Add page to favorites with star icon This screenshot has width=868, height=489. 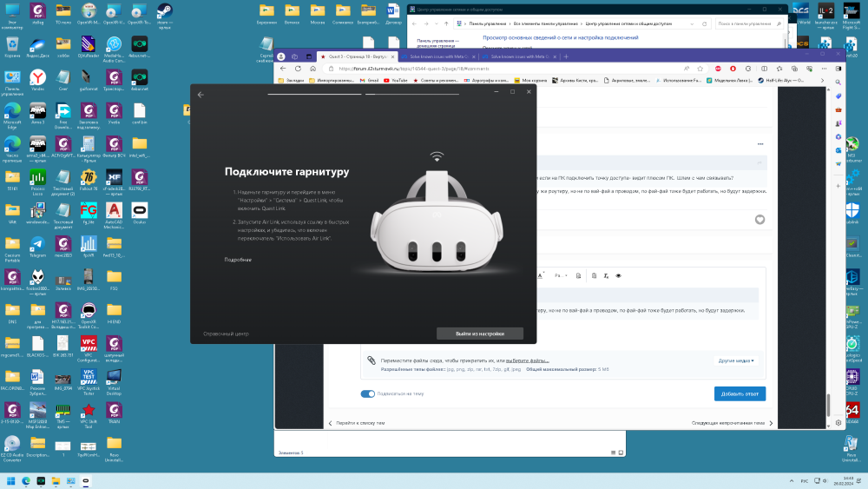coord(700,69)
